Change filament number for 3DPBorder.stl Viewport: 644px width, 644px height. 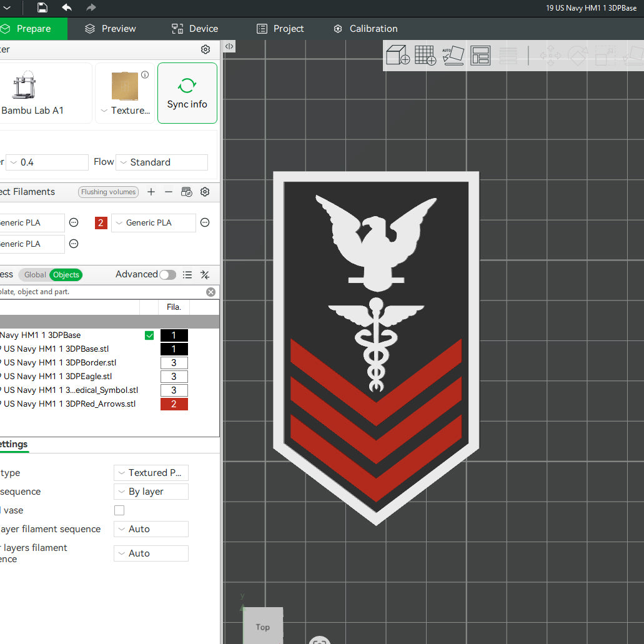pyautogui.click(x=174, y=363)
